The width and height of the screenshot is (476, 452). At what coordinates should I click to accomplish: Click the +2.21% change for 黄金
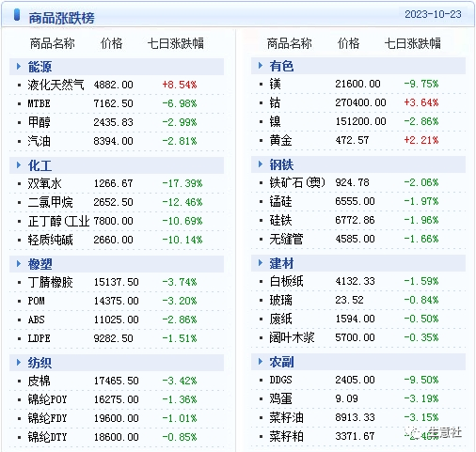(421, 140)
